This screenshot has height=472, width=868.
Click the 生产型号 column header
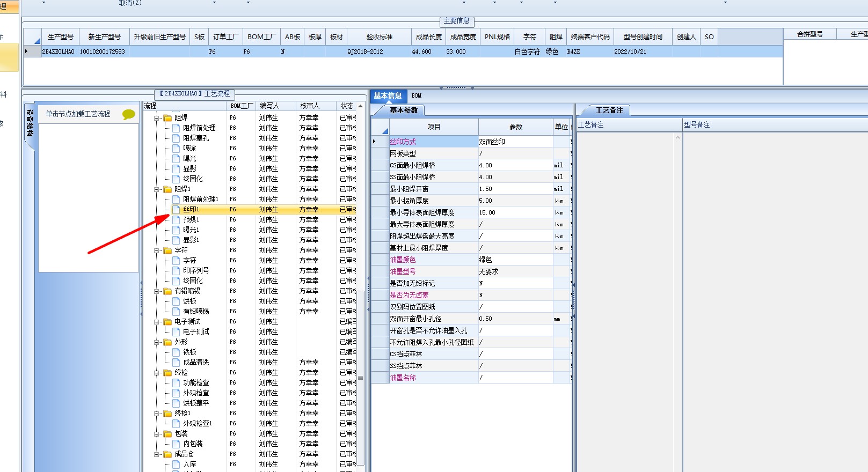61,36
